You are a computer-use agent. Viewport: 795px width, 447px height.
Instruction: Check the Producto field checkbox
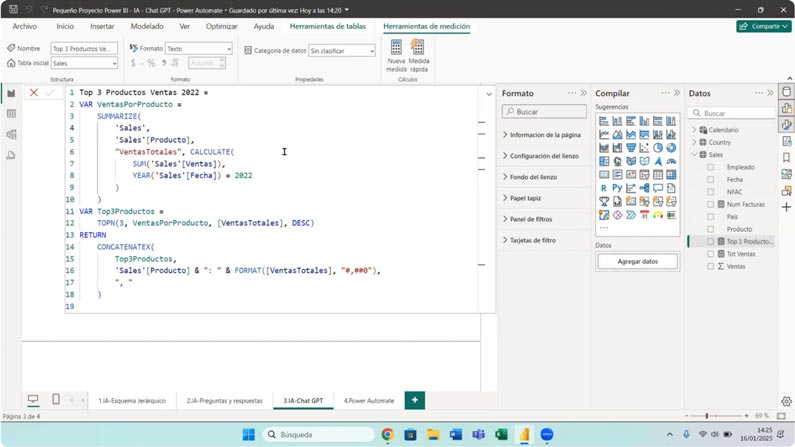[711, 229]
